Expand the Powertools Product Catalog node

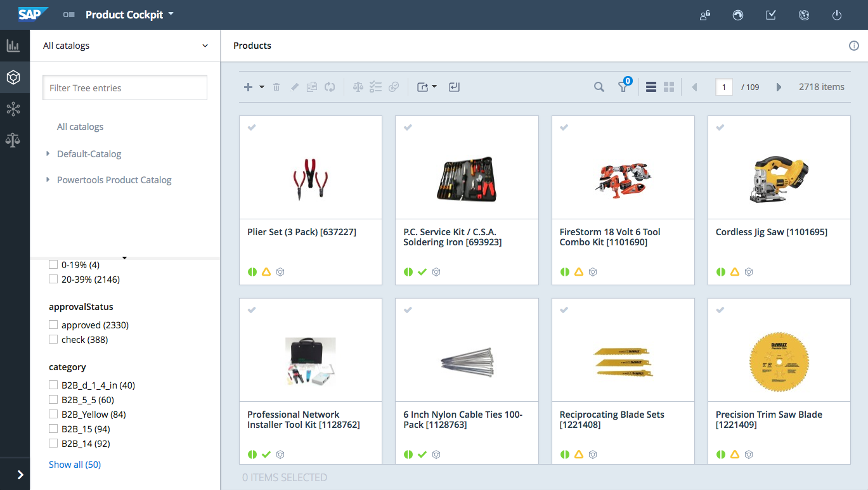point(48,180)
